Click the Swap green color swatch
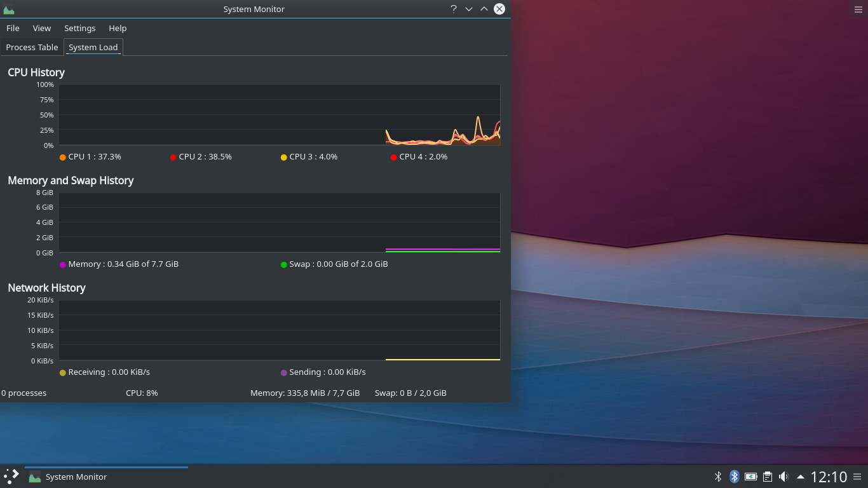 (283, 264)
